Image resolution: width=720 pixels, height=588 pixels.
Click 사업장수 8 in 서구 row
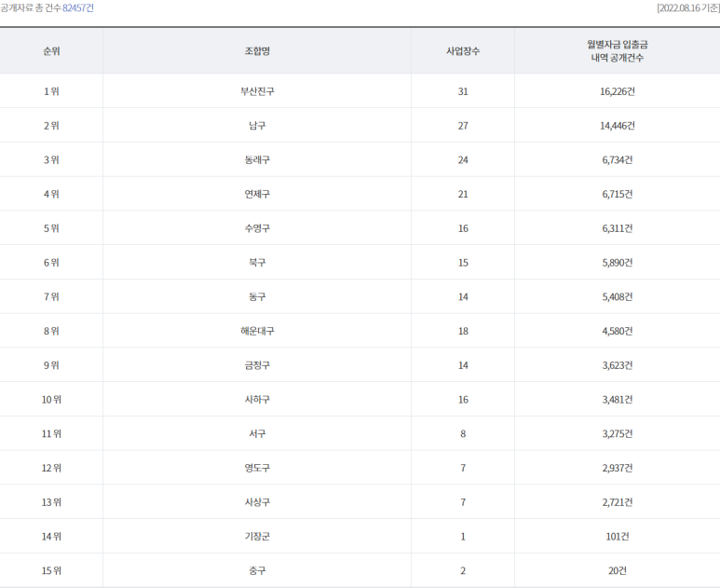pos(463,433)
